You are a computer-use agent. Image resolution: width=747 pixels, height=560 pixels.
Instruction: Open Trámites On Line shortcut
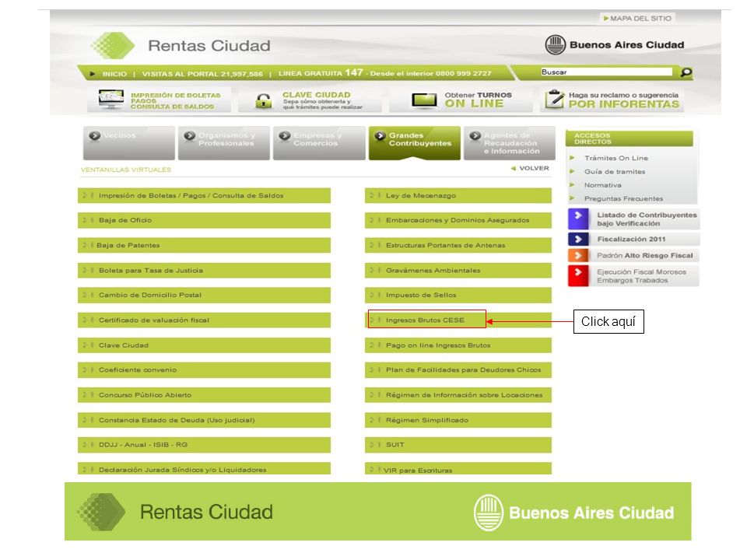(x=616, y=158)
